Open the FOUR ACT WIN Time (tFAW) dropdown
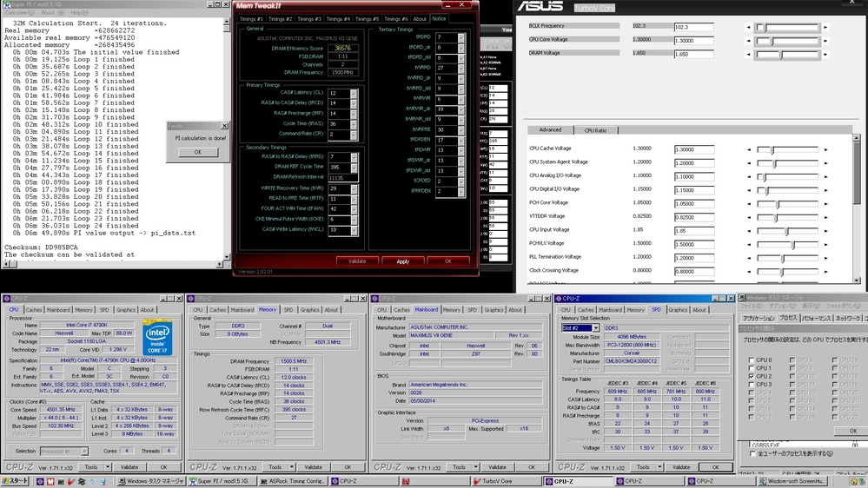 pos(354,209)
